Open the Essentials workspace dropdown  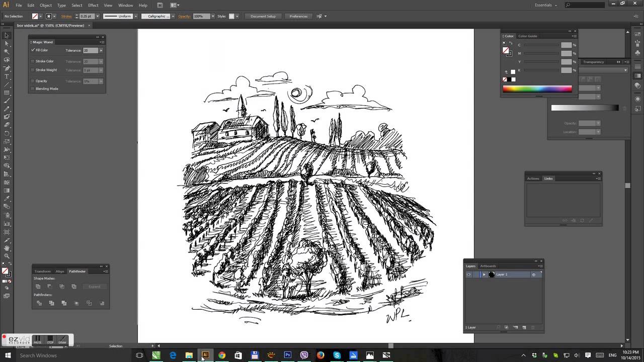[546, 5]
